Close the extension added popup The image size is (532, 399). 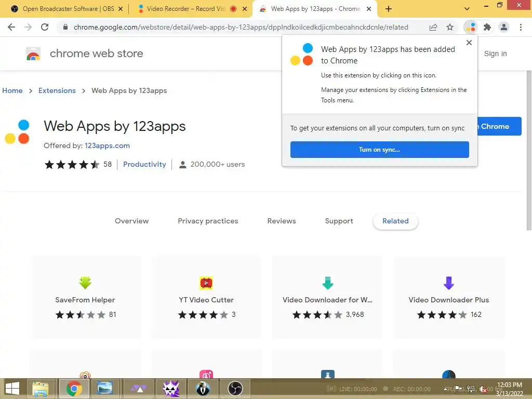[x=469, y=43]
